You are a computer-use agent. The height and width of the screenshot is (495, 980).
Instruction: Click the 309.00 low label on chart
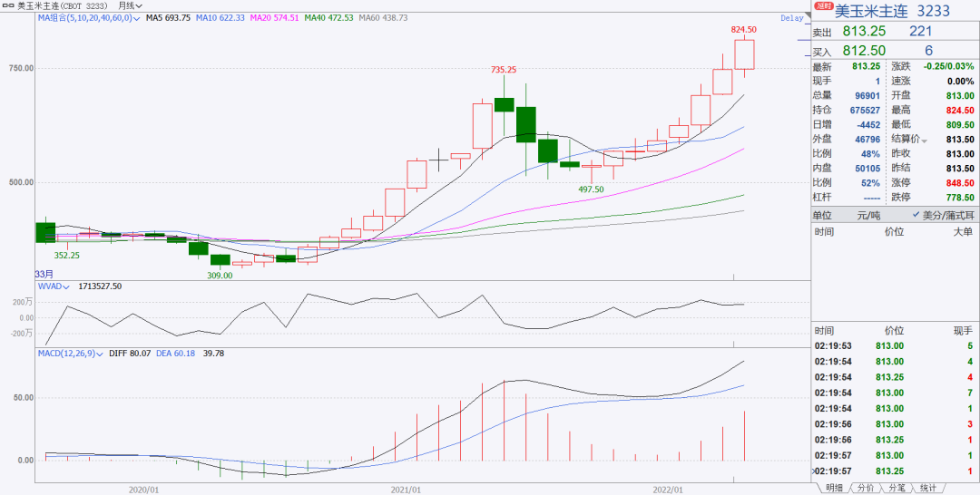tap(220, 276)
